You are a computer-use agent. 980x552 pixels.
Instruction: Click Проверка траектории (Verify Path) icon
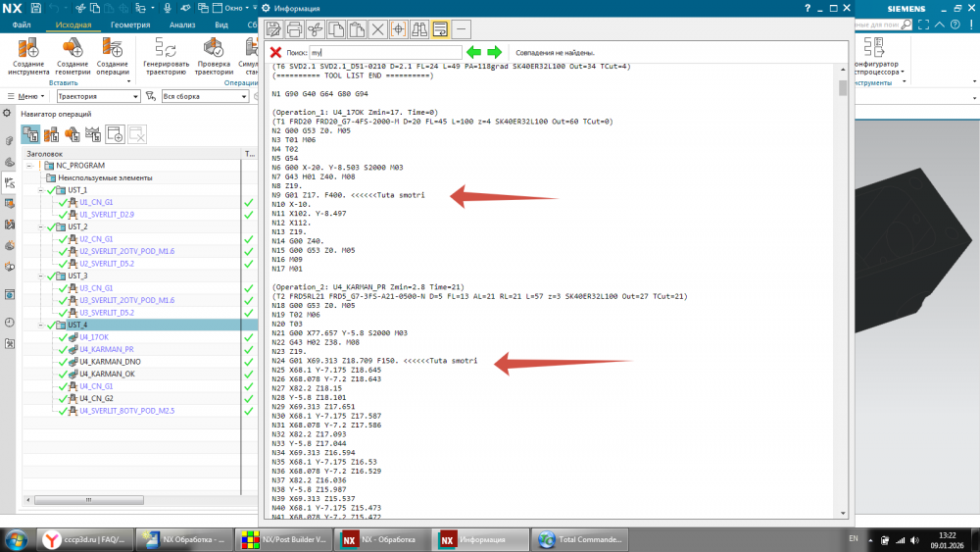click(213, 49)
